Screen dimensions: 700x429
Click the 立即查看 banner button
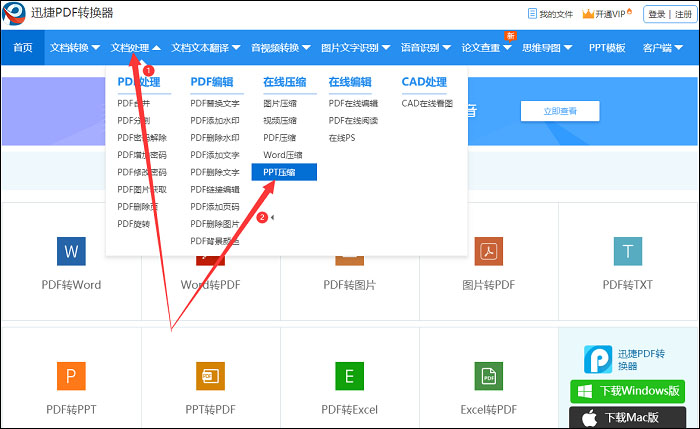[x=560, y=111]
